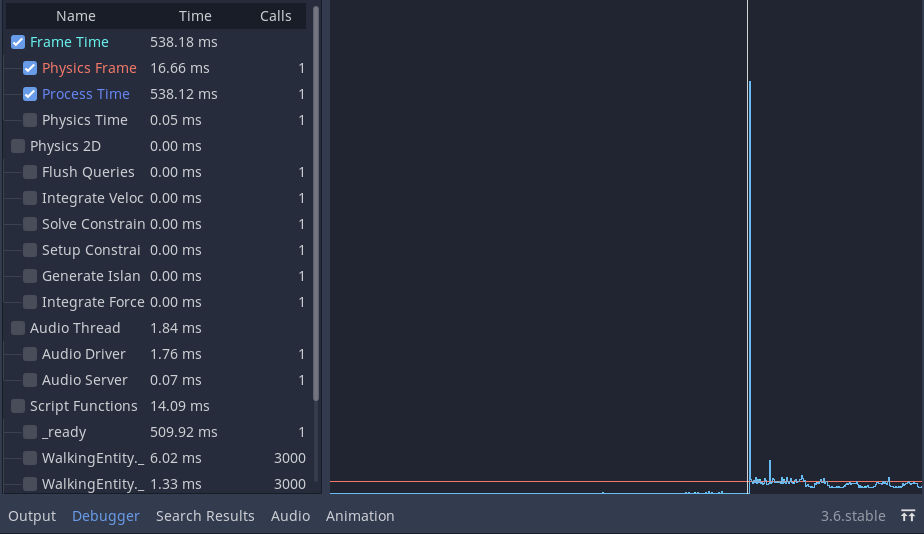Click the 0.07 ms time value
This screenshot has height=534, width=924.
(176, 380)
